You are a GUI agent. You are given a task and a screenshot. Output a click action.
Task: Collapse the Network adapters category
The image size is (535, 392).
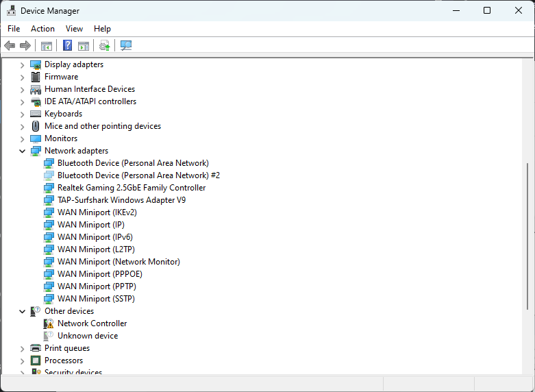22,151
